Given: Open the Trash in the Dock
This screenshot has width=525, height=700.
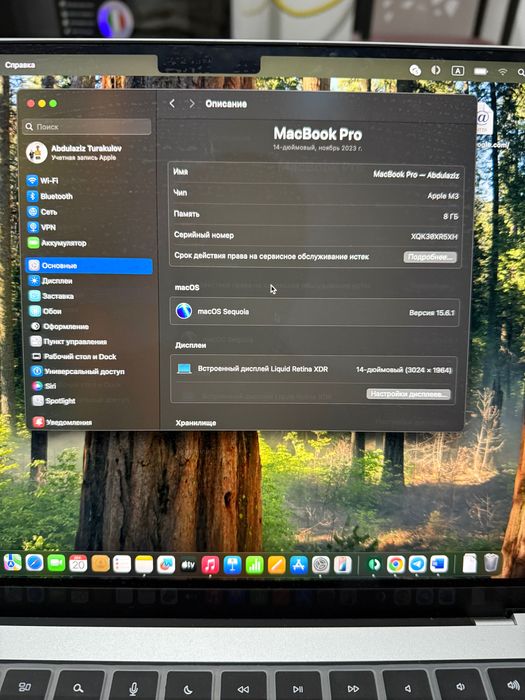Looking at the screenshot, I should (x=491, y=562).
